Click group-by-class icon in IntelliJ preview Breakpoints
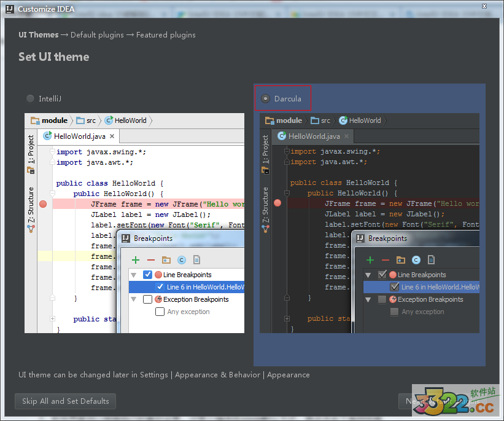The image size is (504, 421). (x=182, y=260)
